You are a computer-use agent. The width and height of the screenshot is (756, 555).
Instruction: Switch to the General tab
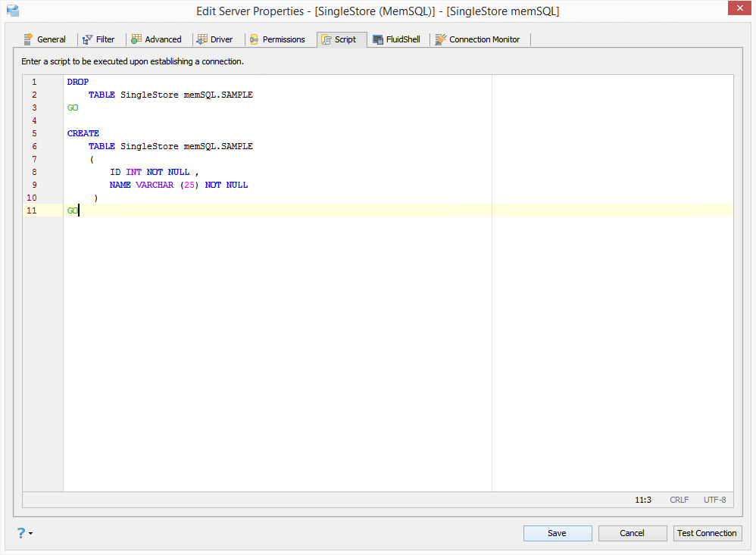(x=45, y=39)
